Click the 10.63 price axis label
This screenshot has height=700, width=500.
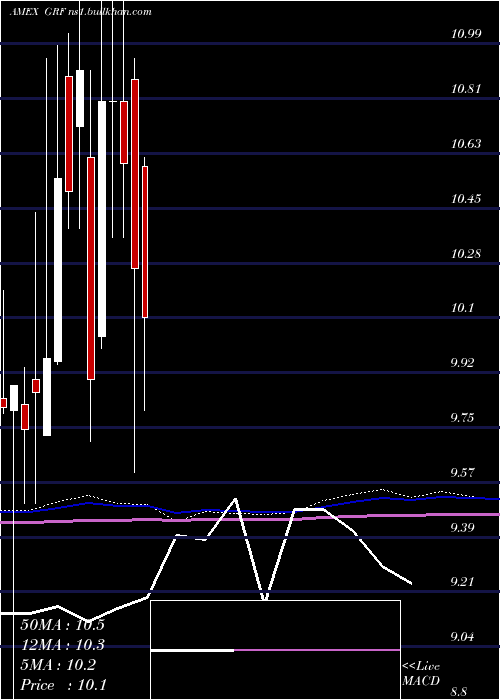coord(466,143)
